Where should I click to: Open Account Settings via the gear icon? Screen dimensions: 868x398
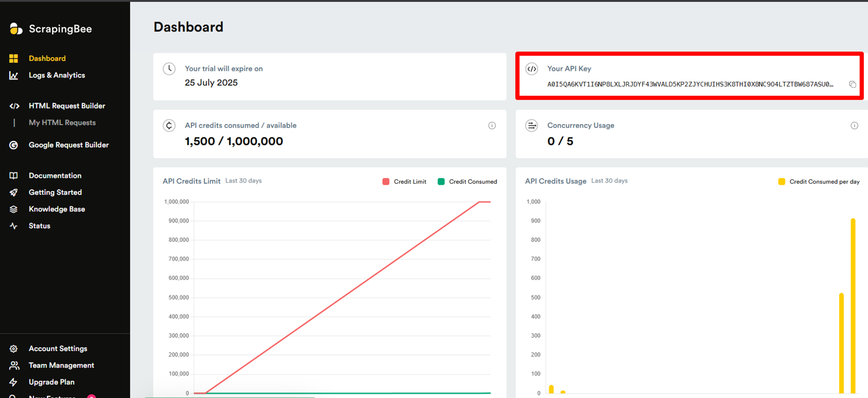pyautogui.click(x=13, y=348)
